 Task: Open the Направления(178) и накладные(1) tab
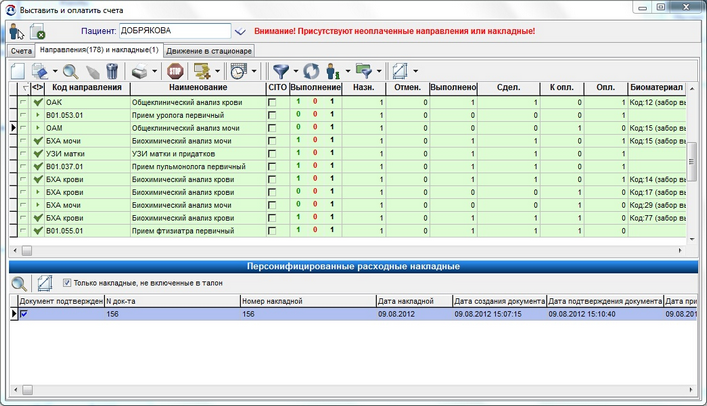pyautogui.click(x=99, y=50)
